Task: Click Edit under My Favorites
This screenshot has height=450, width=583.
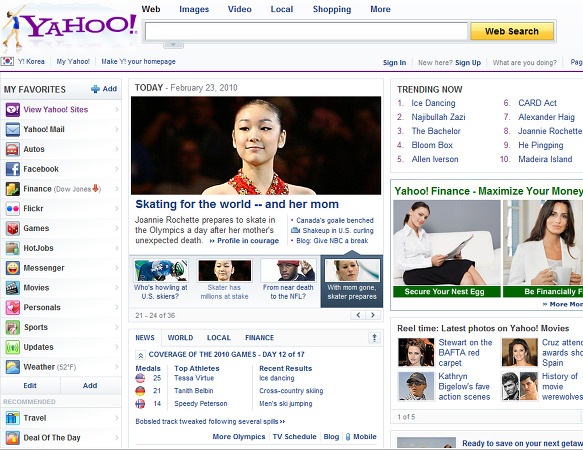Action: 30,386
